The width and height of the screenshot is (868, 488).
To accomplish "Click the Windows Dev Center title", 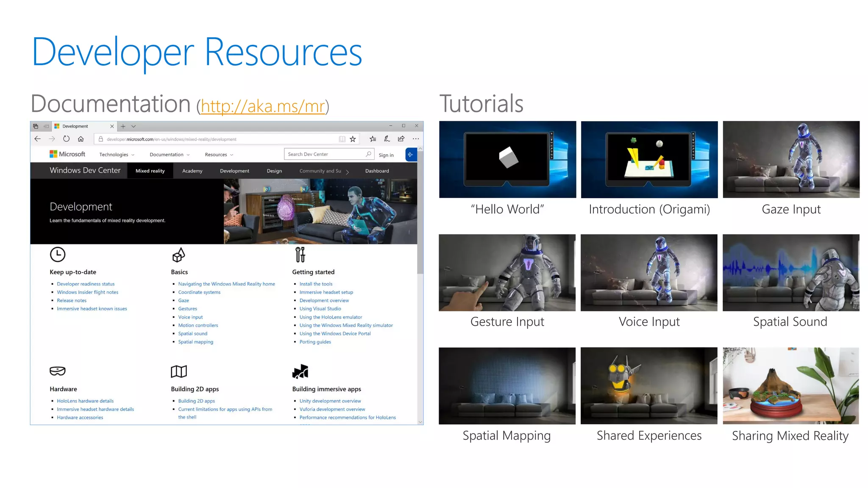I will coord(85,170).
